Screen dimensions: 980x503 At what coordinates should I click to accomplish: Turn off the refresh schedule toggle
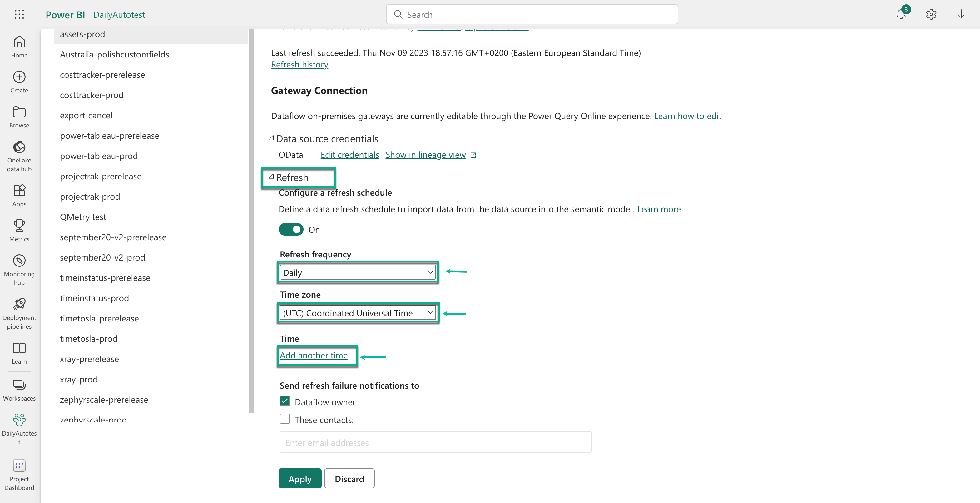pyautogui.click(x=291, y=229)
